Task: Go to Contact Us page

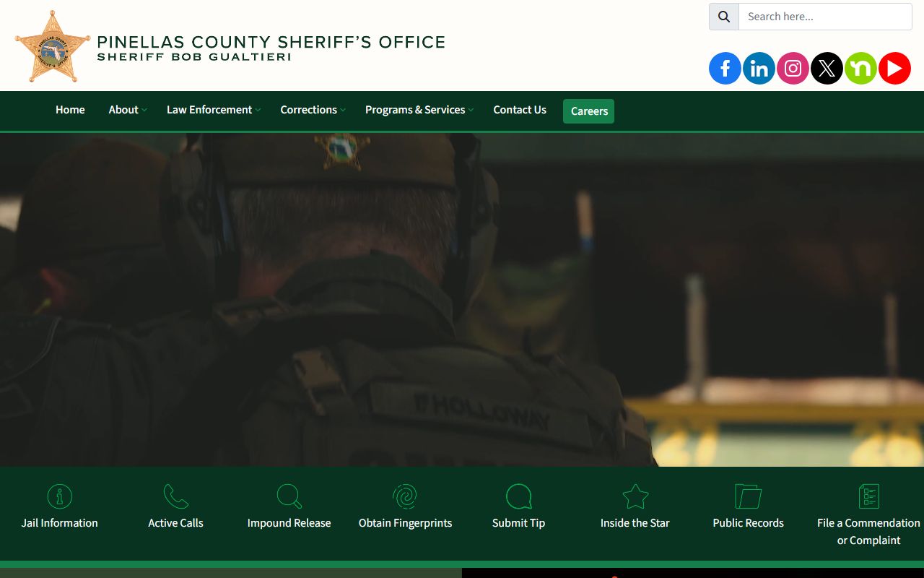Action: click(520, 110)
